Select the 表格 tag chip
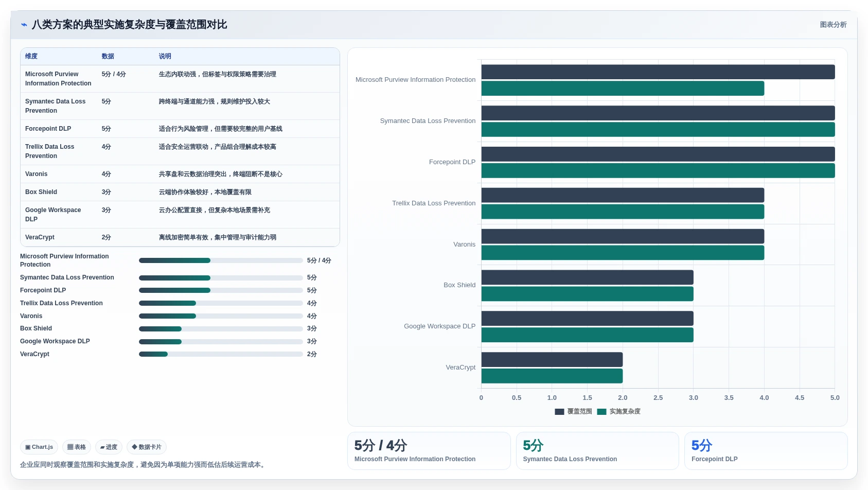Viewport: 868px width, 490px height. pos(77,447)
